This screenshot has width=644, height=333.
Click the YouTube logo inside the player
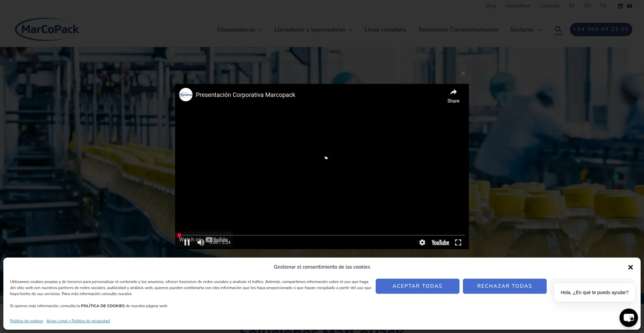(440, 242)
